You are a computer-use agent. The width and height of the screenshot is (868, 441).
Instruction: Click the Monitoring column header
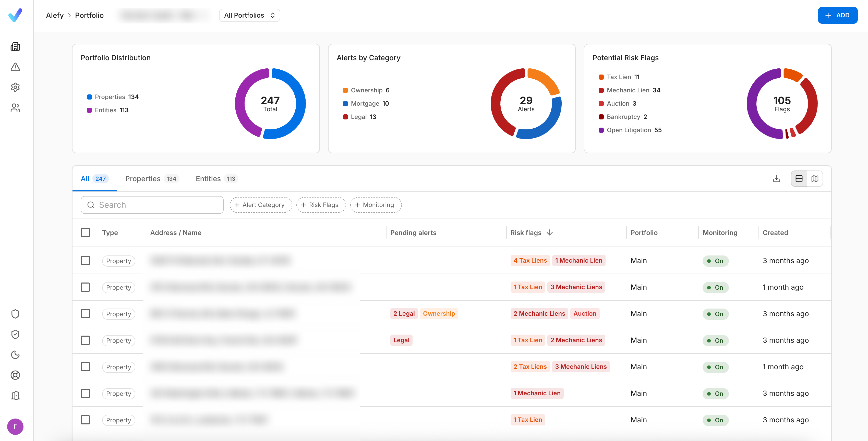pos(720,232)
